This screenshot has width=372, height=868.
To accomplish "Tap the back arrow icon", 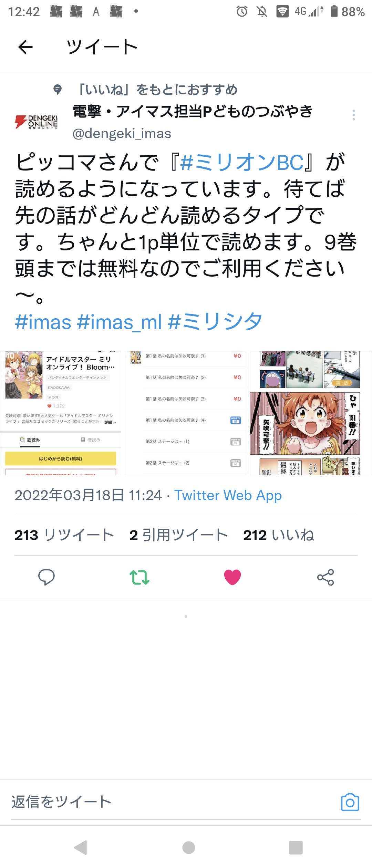I will pyautogui.click(x=25, y=47).
